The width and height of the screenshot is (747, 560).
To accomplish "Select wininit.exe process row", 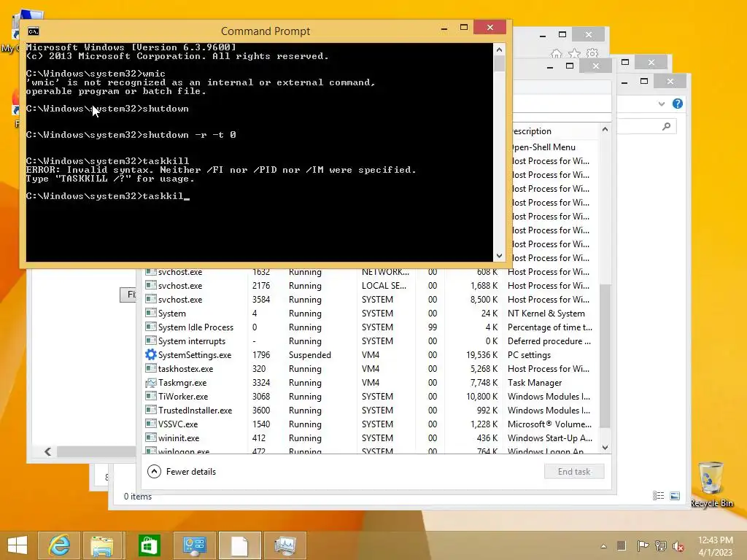I will coord(371,437).
